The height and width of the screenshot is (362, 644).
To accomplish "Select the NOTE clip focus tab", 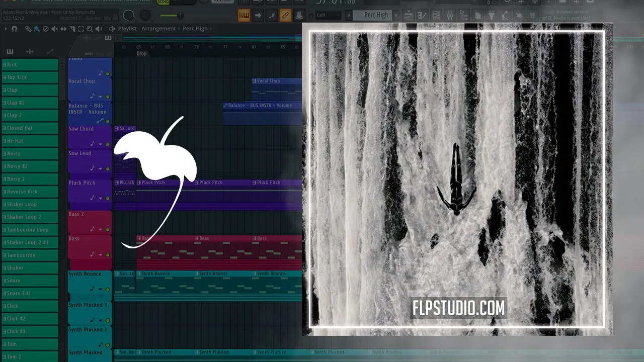I will tap(89, 54).
